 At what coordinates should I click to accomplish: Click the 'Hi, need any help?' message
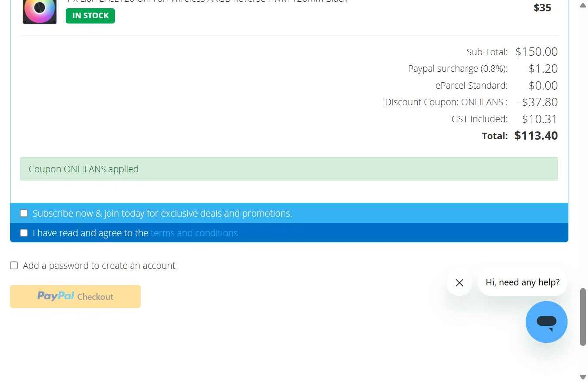point(523,282)
